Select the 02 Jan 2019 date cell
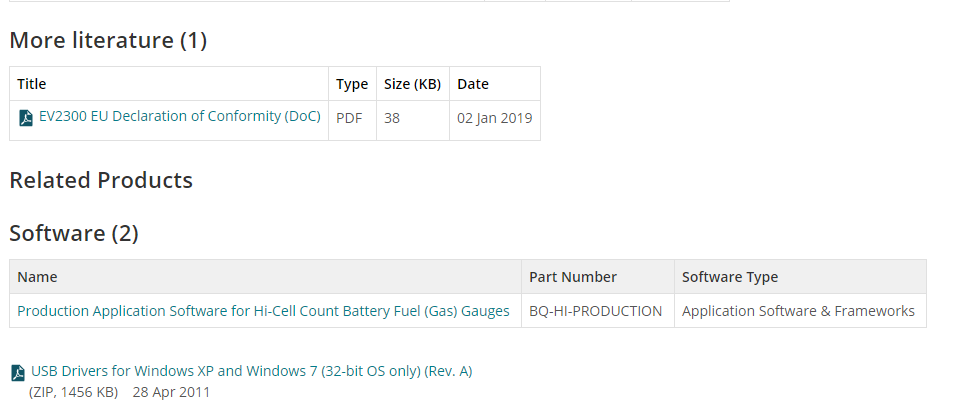 click(494, 118)
